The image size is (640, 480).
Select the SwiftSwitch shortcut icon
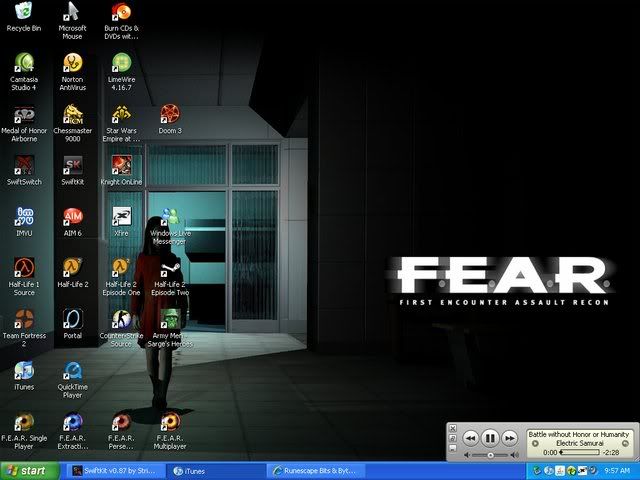coord(24,170)
